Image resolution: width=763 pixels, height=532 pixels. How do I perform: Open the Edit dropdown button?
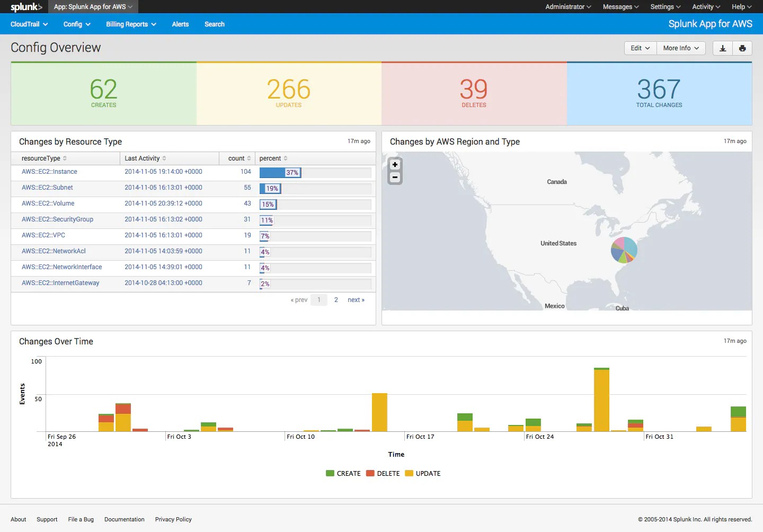(641, 48)
